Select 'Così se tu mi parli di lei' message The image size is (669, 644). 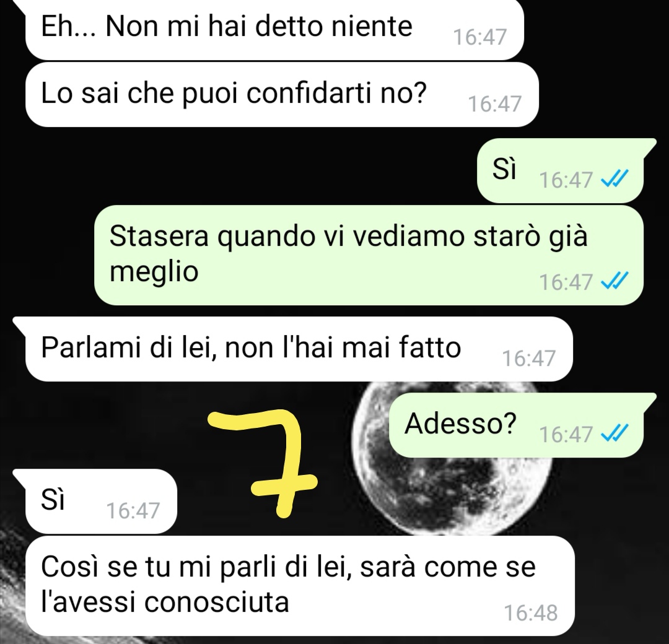300,586
